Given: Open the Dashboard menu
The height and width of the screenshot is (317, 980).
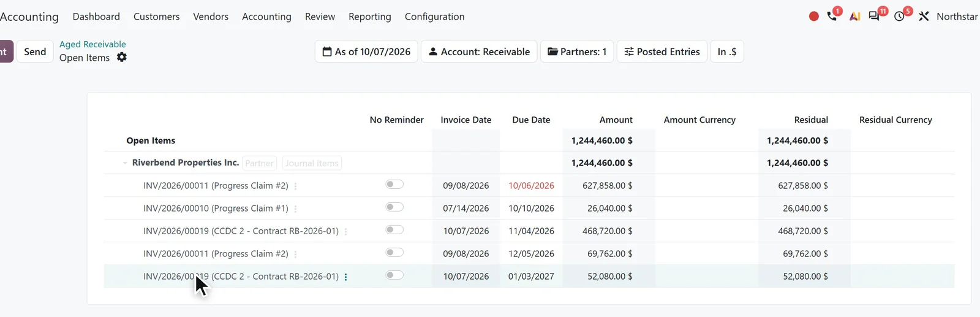Looking at the screenshot, I should pyautogui.click(x=96, y=17).
